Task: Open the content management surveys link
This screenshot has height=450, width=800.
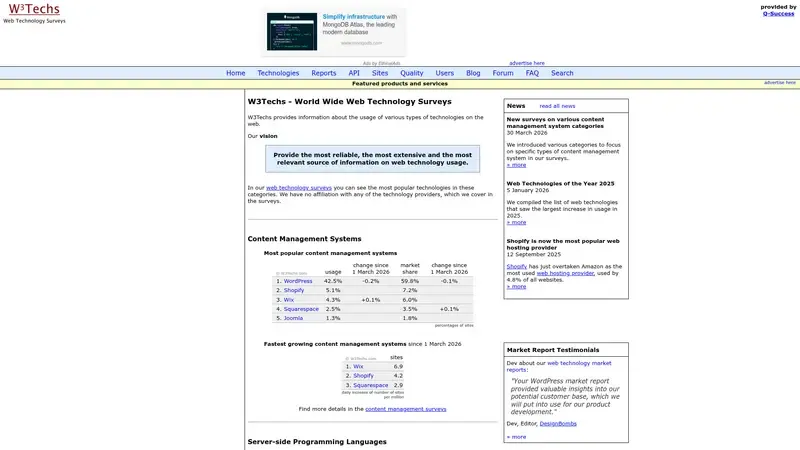Action: [x=406, y=409]
